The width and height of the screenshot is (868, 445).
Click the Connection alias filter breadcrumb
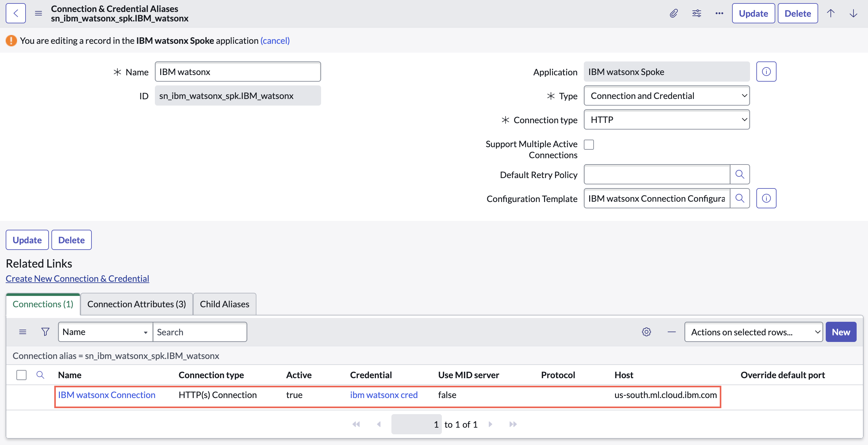[116, 355]
